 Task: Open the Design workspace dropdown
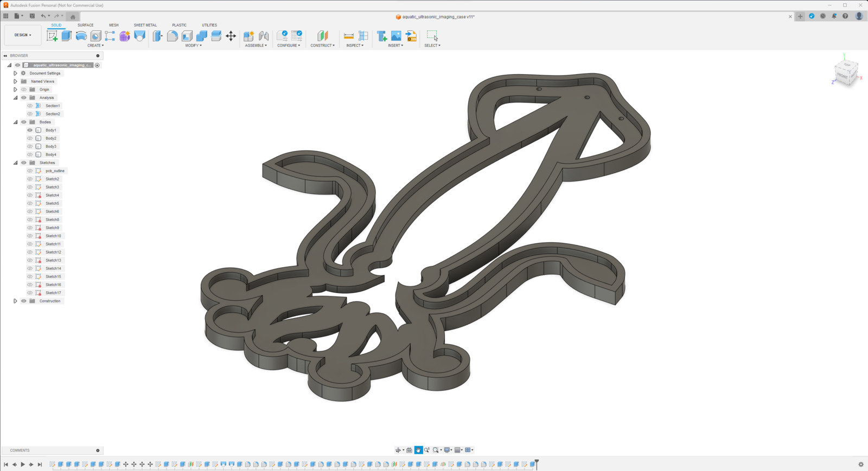(23, 35)
